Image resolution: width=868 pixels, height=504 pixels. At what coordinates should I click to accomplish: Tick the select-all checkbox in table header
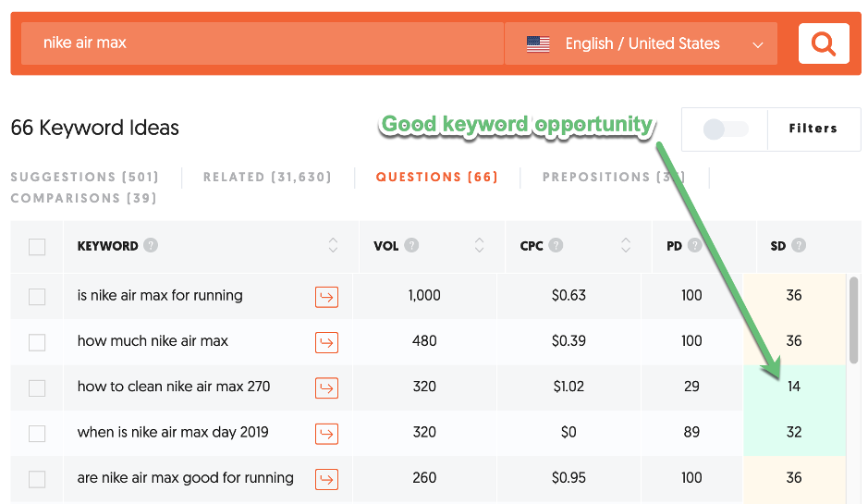37,247
